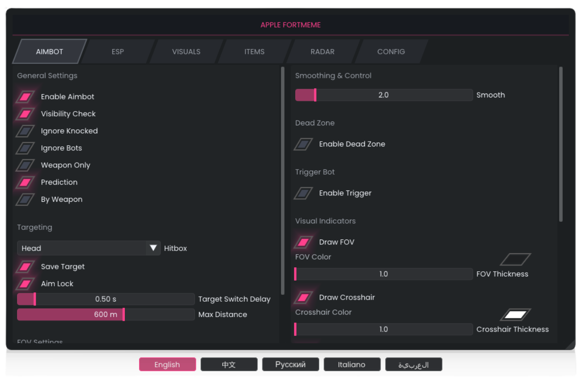The width and height of the screenshot is (588, 381).
Task: Open the Hitbox dropdown arrow
Action: [153, 248]
